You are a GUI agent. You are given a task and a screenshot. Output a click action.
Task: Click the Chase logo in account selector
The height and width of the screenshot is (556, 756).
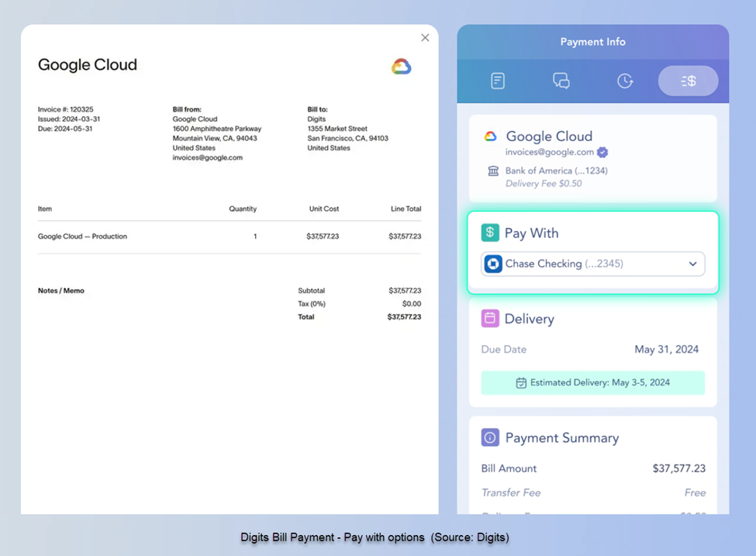point(493,264)
